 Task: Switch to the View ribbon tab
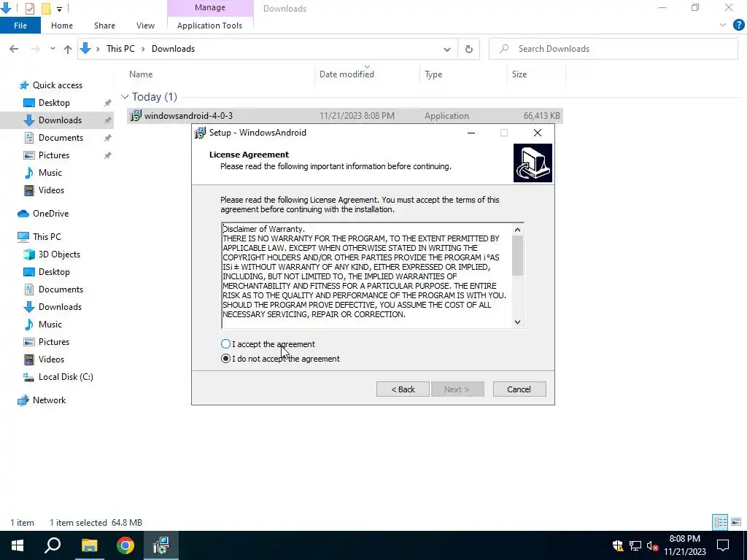[145, 26]
